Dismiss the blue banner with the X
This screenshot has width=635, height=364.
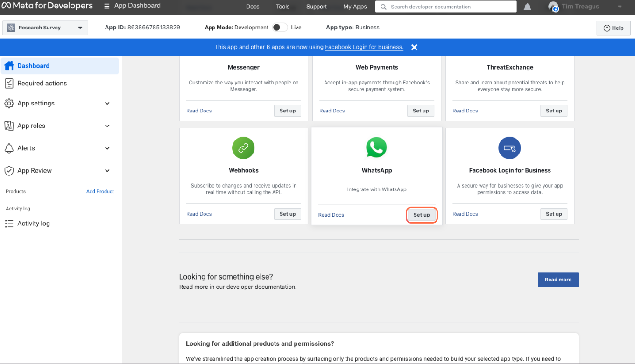[414, 47]
